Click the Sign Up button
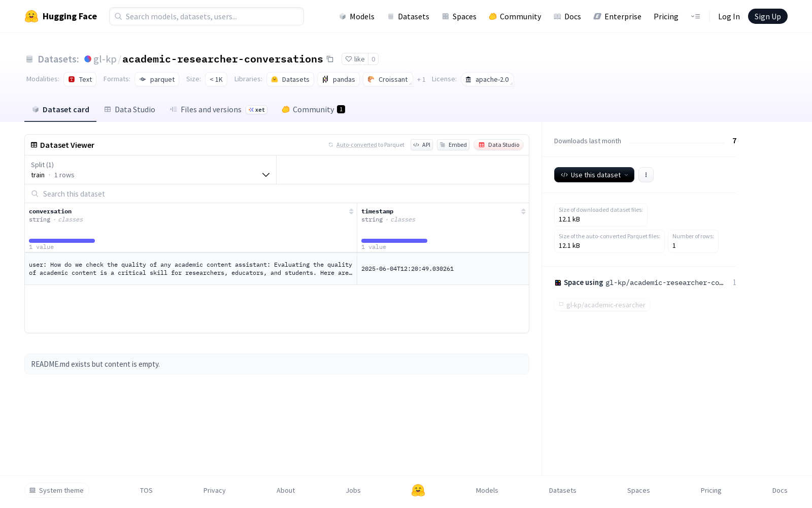Viewport: 812px width, 508px height. tap(767, 16)
